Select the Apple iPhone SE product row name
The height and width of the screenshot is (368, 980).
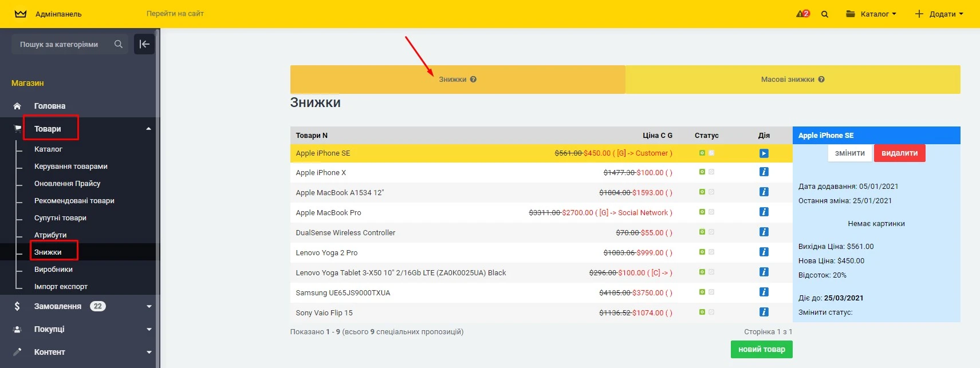coord(323,153)
